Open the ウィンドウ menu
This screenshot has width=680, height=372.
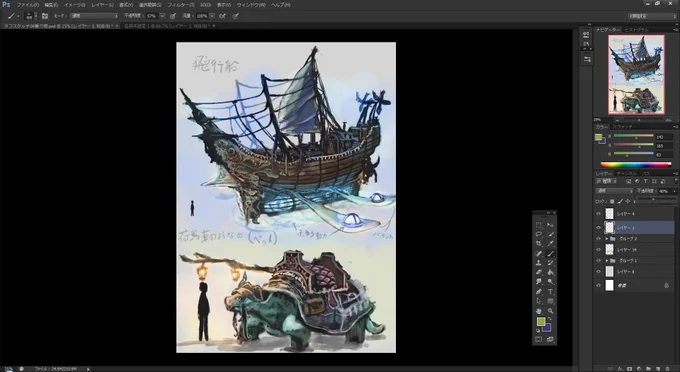[251, 5]
